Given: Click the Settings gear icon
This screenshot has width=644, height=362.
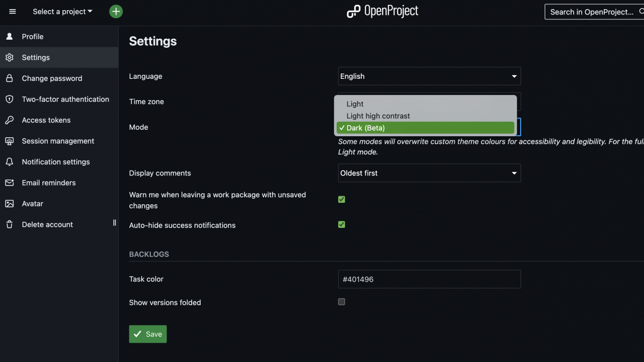Looking at the screenshot, I should [9, 57].
